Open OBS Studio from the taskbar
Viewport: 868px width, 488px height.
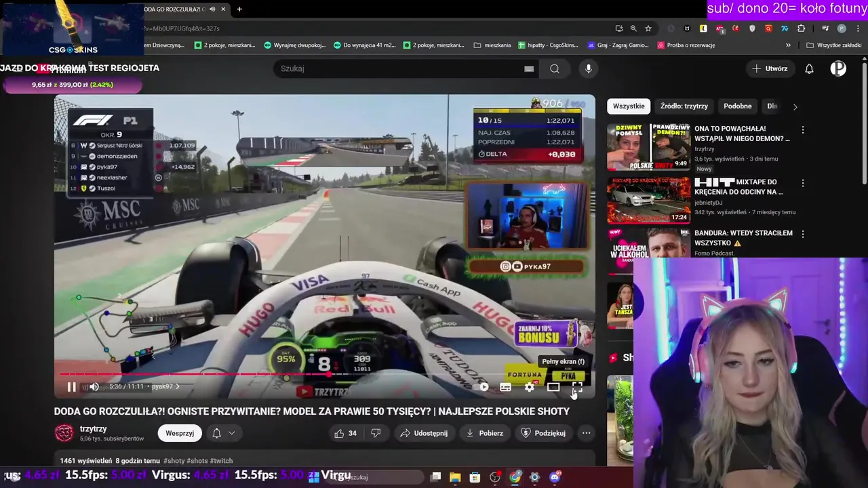[x=495, y=477]
